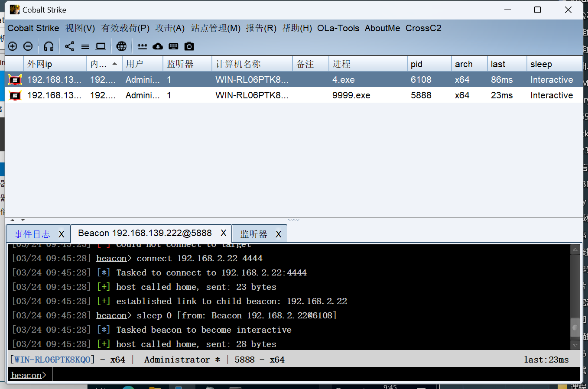Click the beacon command input field
Viewport: 588px width, 389px height.
click(x=315, y=375)
